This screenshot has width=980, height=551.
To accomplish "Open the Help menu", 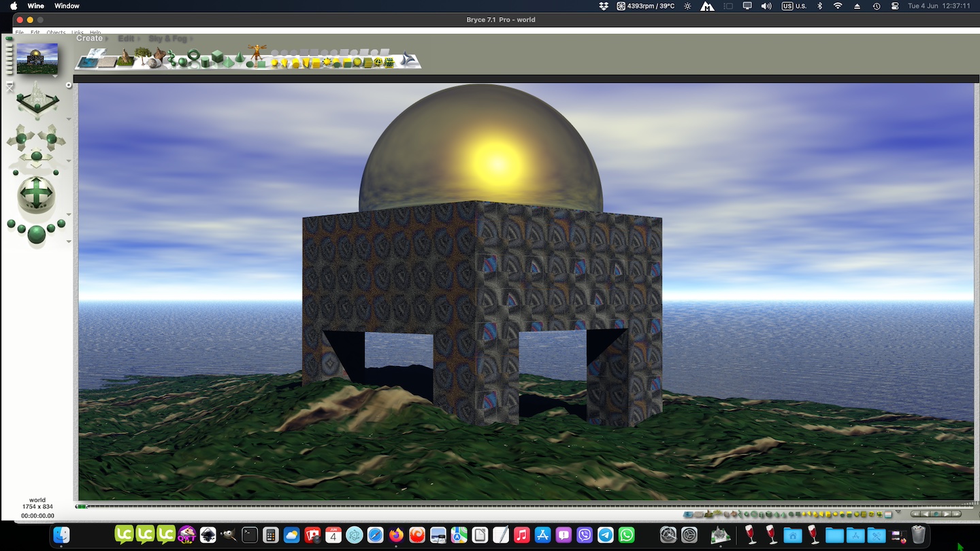I will 95,32.
